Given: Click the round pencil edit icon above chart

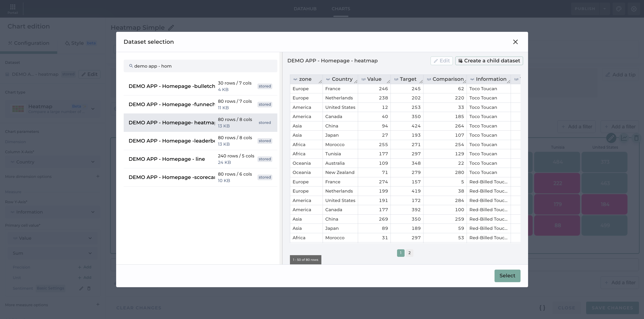Looking at the screenshot, I should [611, 138].
